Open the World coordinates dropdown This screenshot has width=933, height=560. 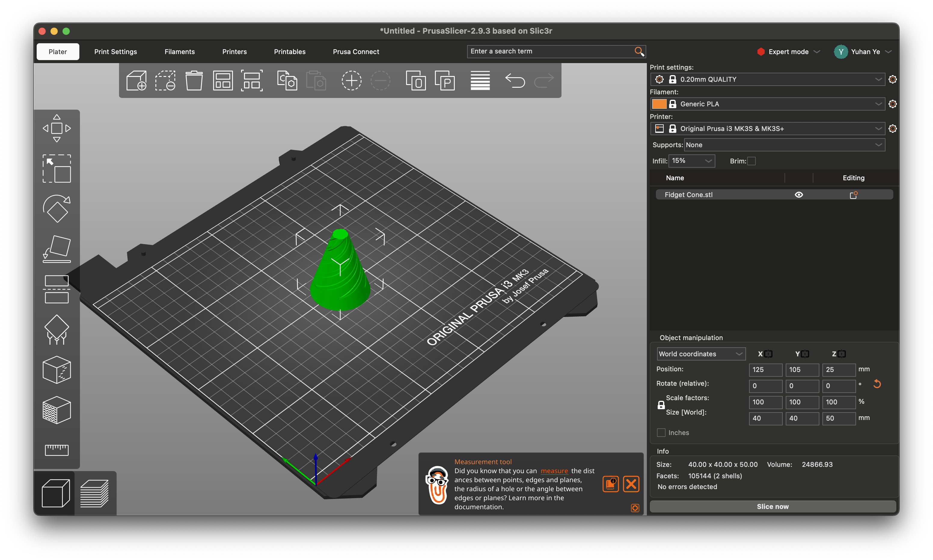701,354
